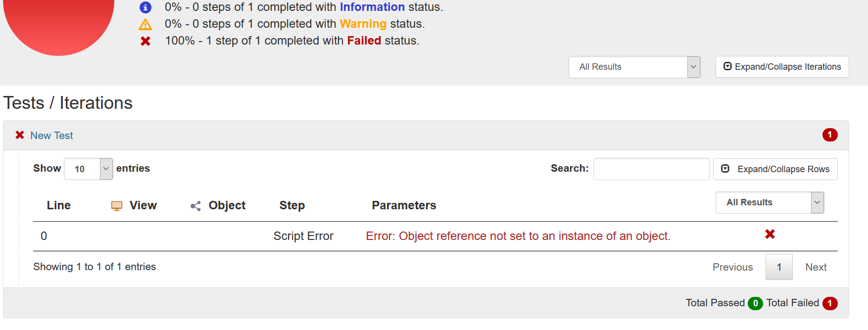
Task: Click the red X beside New Test
Action: [x=20, y=135]
